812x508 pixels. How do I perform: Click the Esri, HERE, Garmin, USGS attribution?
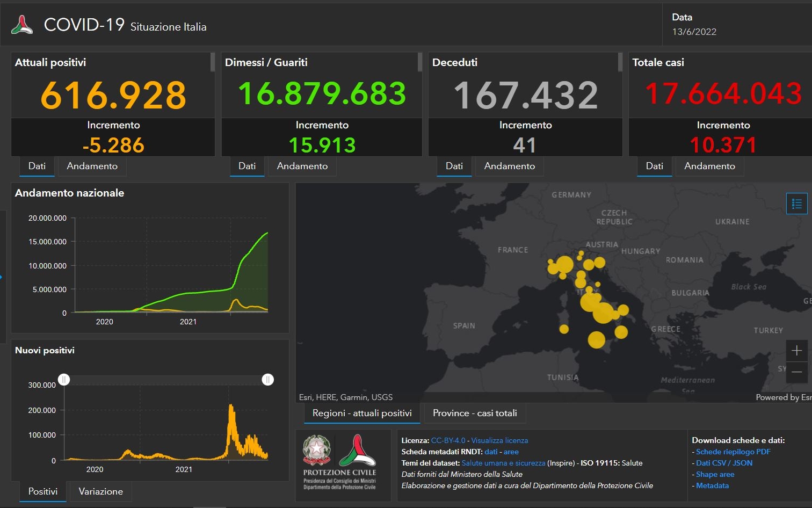click(346, 397)
